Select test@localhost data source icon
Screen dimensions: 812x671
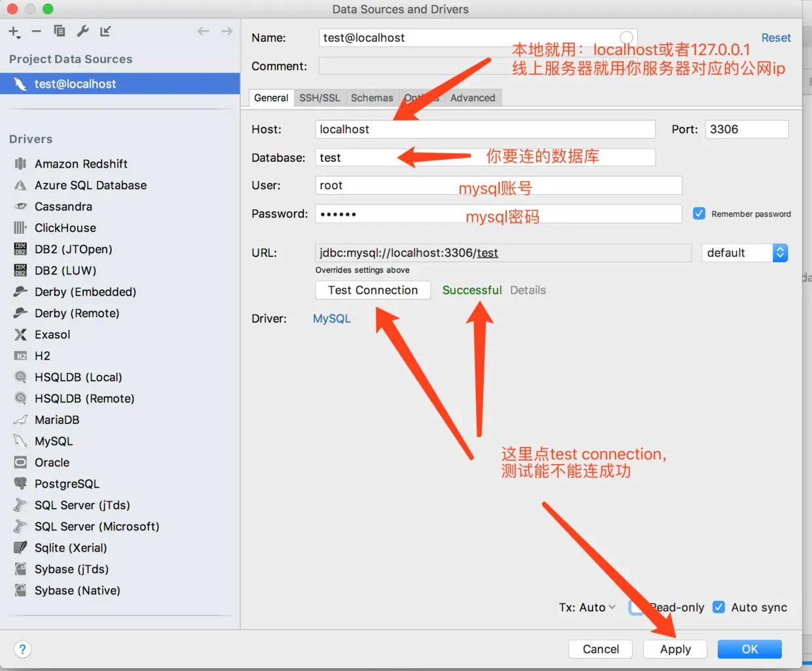click(x=21, y=84)
